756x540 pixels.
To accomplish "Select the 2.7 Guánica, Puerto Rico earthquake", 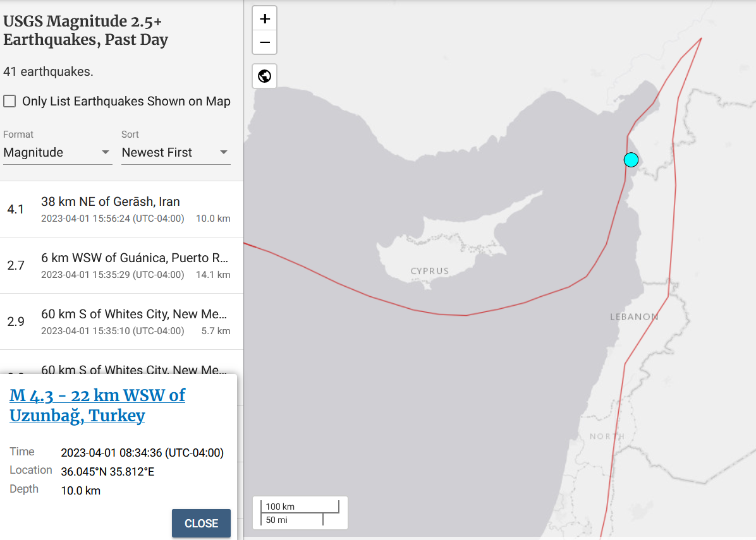I will 121,265.
